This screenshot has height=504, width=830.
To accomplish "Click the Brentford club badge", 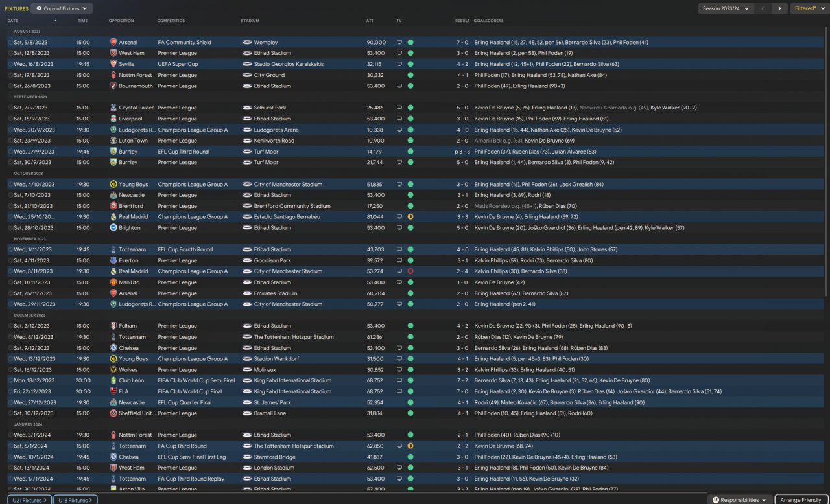I will pyautogui.click(x=114, y=206).
